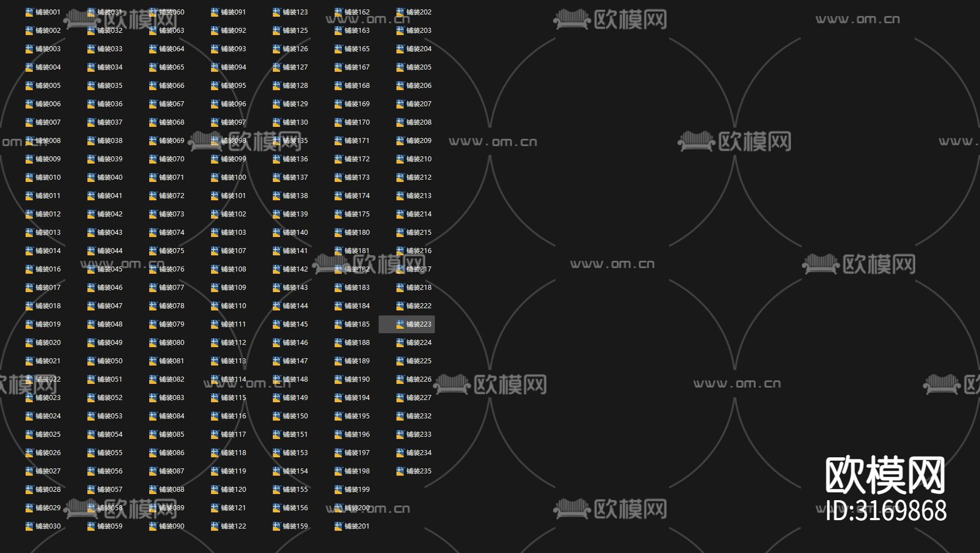This screenshot has height=553, width=980.
Task: Click on the name 铺装119
Action: (234, 471)
